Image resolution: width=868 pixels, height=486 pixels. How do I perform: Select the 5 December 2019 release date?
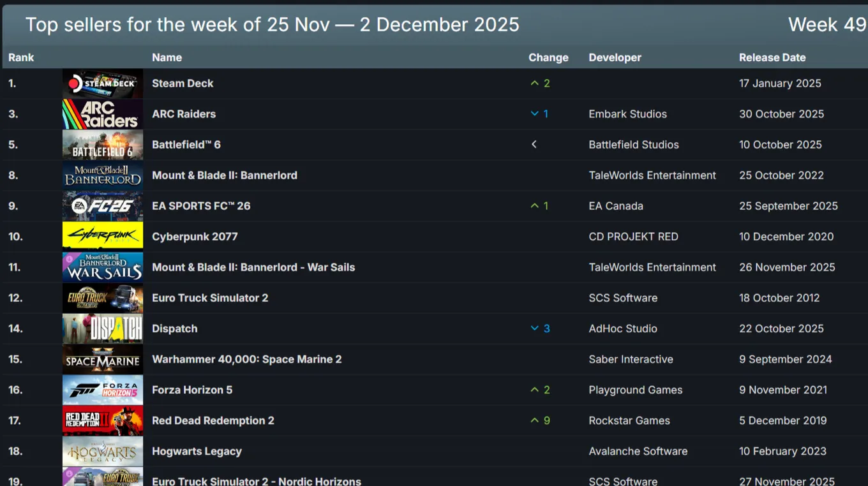click(782, 420)
